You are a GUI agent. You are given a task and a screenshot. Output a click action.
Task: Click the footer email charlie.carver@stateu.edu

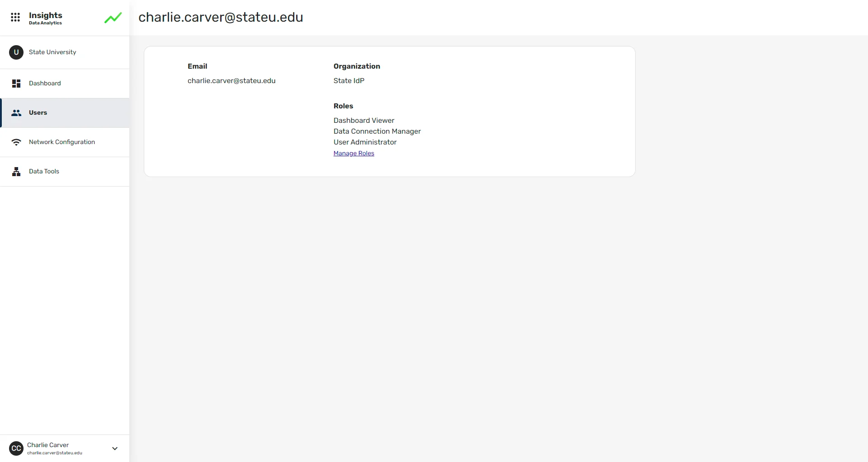tap(55, 453)
